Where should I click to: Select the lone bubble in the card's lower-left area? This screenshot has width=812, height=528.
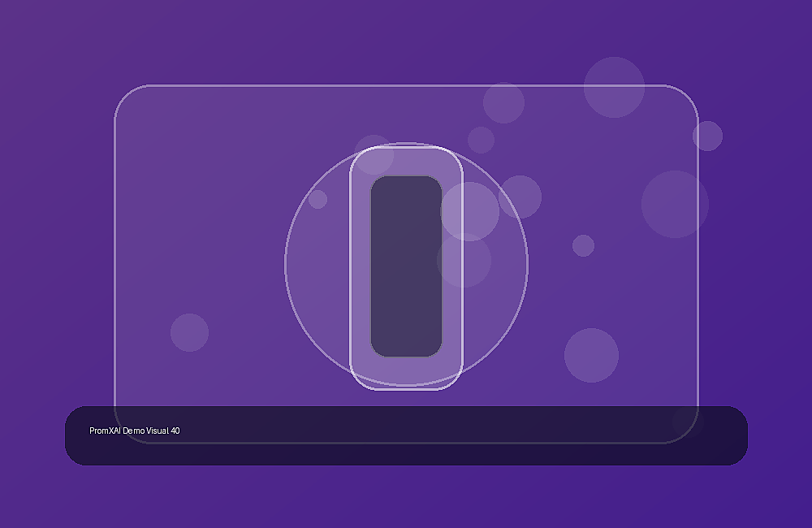(x=189, y=333)
